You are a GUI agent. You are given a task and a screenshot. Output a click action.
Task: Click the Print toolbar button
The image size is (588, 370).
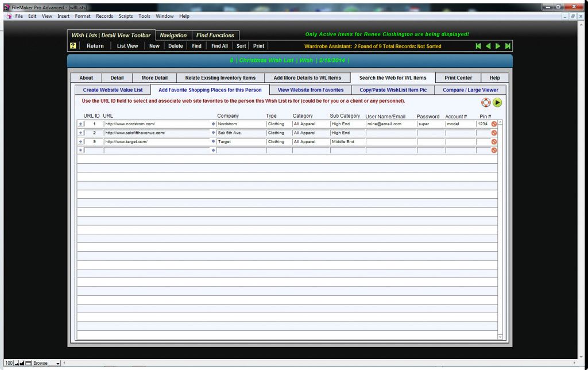(258, 46)
